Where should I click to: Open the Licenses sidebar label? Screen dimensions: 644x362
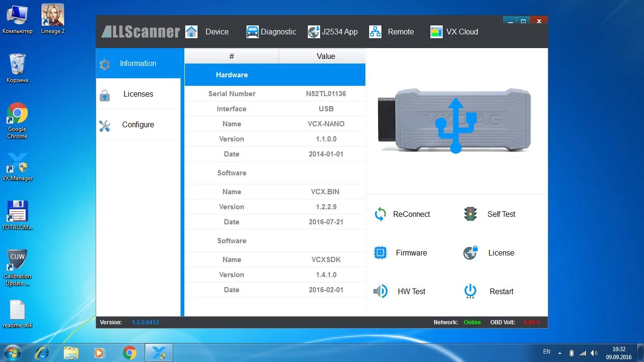tap(138, 94)
